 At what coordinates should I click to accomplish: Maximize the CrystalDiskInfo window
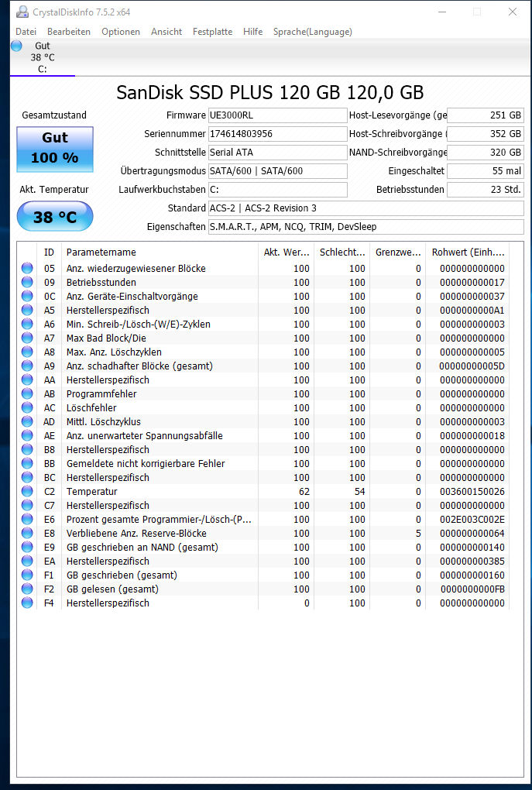click(476, 12)
